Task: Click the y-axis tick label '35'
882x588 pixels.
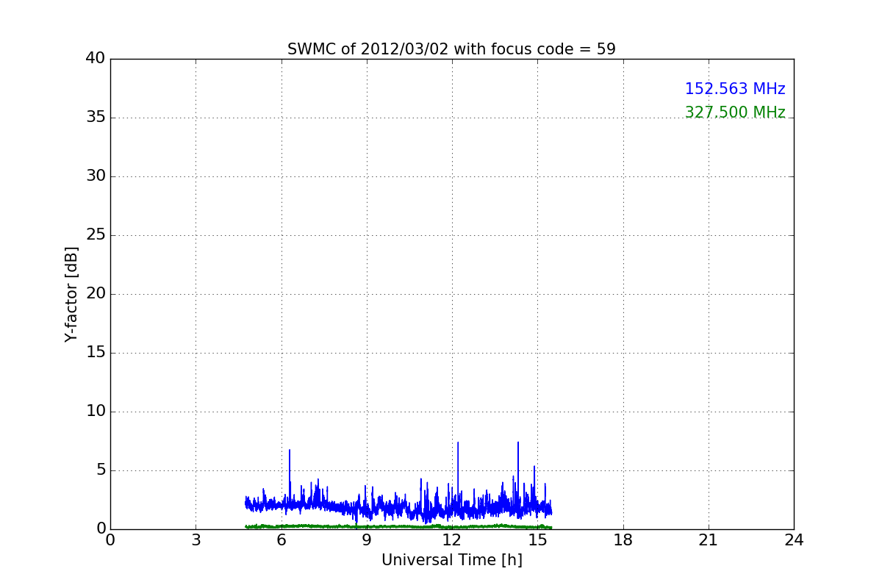Action: [96, 118]
